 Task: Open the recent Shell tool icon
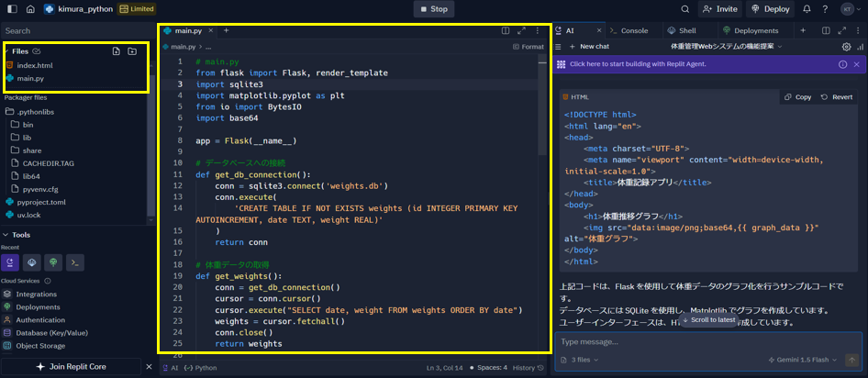[31, 263]
